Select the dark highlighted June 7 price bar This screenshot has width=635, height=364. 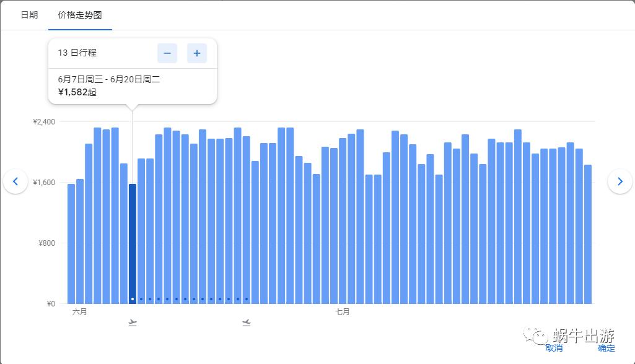pos(132,241)
